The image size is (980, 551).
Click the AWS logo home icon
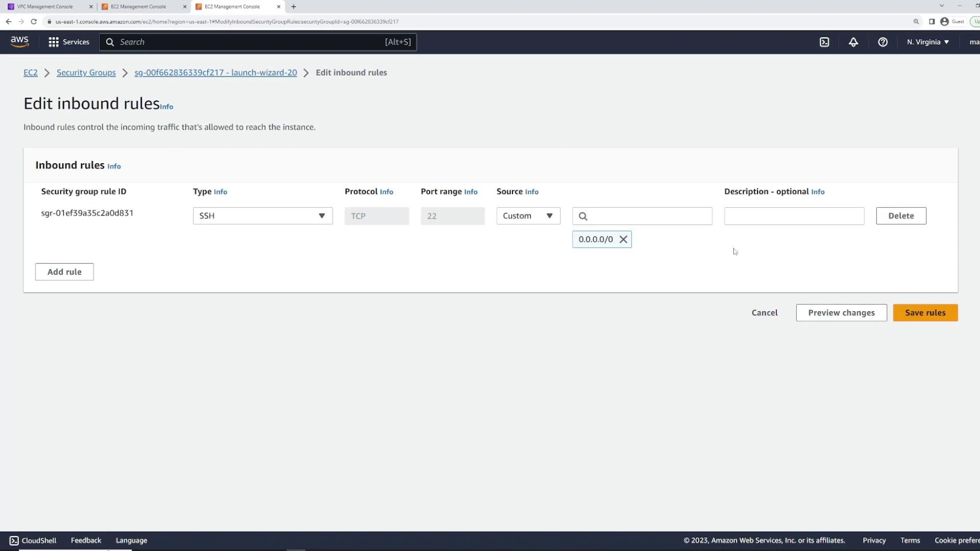tap(19, 42)
